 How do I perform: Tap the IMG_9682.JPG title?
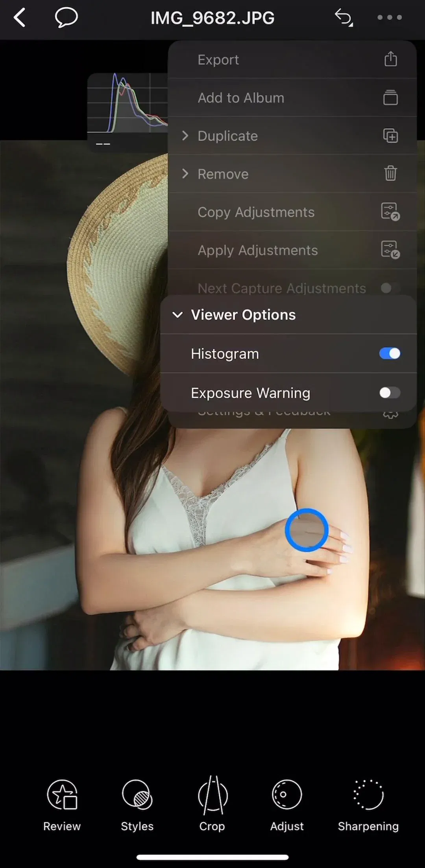[213, 18]
